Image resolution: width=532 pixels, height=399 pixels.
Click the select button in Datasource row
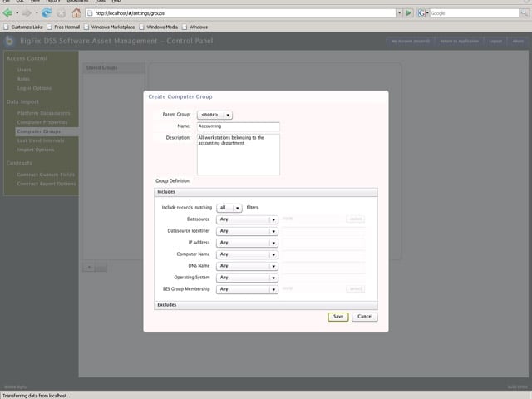[355, 219]
